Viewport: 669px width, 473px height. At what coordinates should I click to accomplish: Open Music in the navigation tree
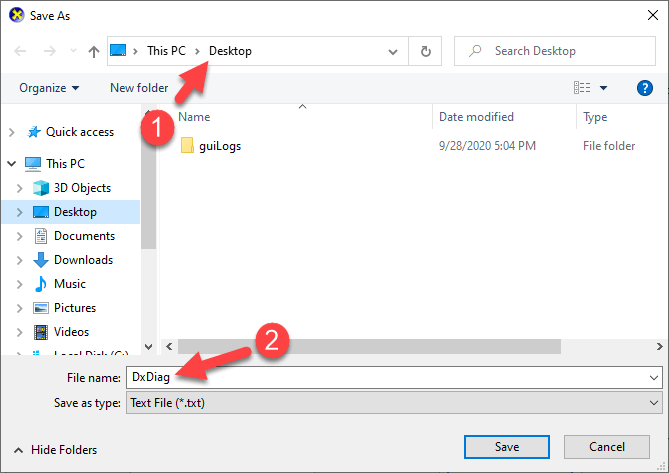tap(70, 284)
